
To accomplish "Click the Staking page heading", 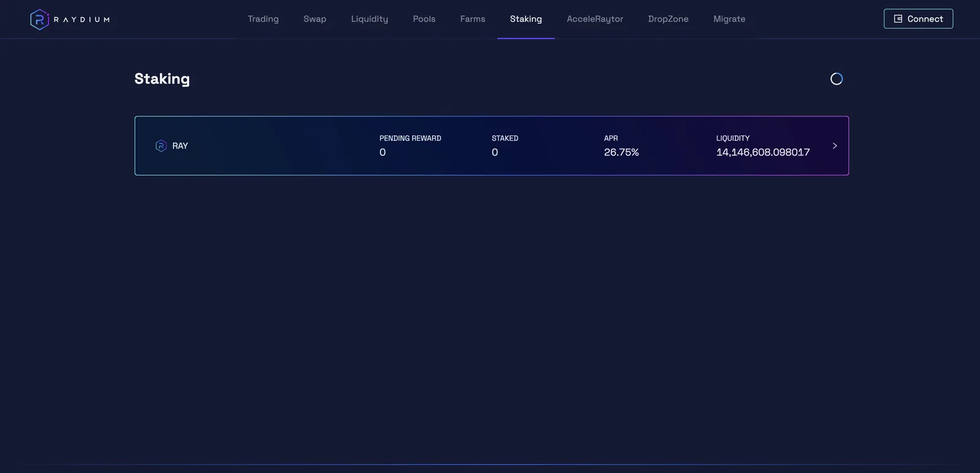I will pyautogui.click(x=162, y=79).
